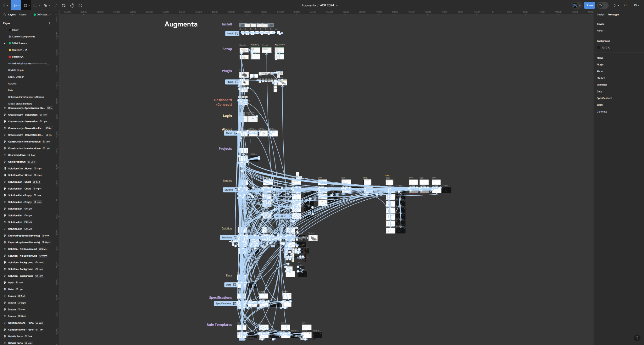Open the help question mark button
644x345 pixels.
click(x=637, y=338)
